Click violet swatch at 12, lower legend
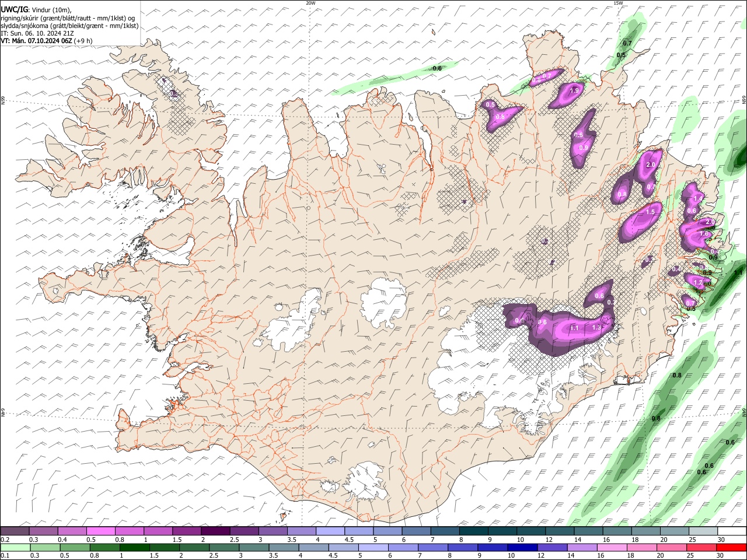The width and height of the screenshot is (747, 560). (552, 547)
